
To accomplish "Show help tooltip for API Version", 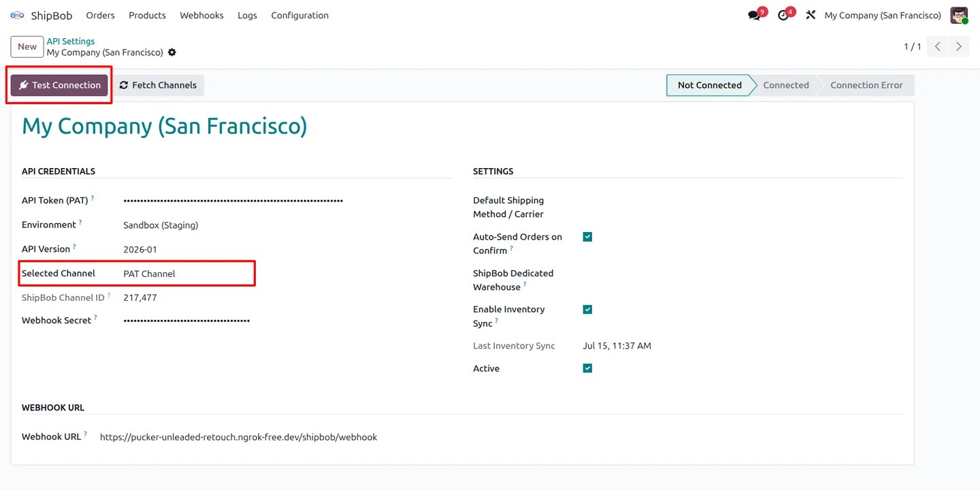I will (74, 246).
